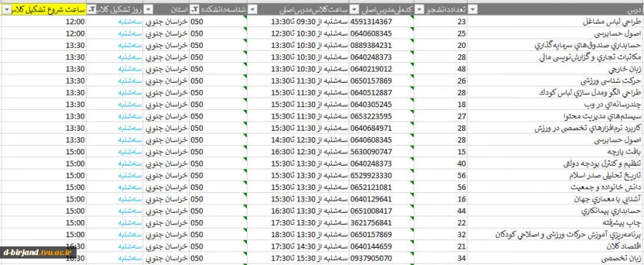The image size is (644, 265).
Task: Open the كدملي‌مدرس‌اصلي column filter dropdown
Action: [354, 9]
